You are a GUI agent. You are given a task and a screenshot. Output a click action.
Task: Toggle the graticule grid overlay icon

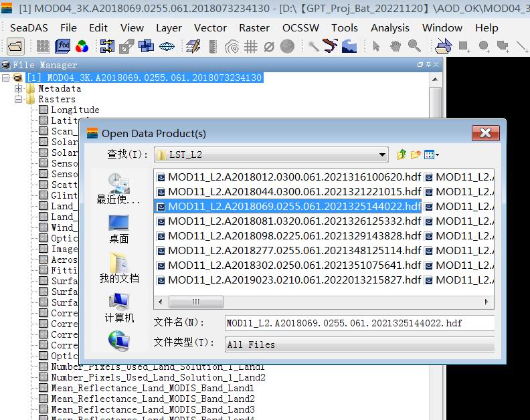251,46
